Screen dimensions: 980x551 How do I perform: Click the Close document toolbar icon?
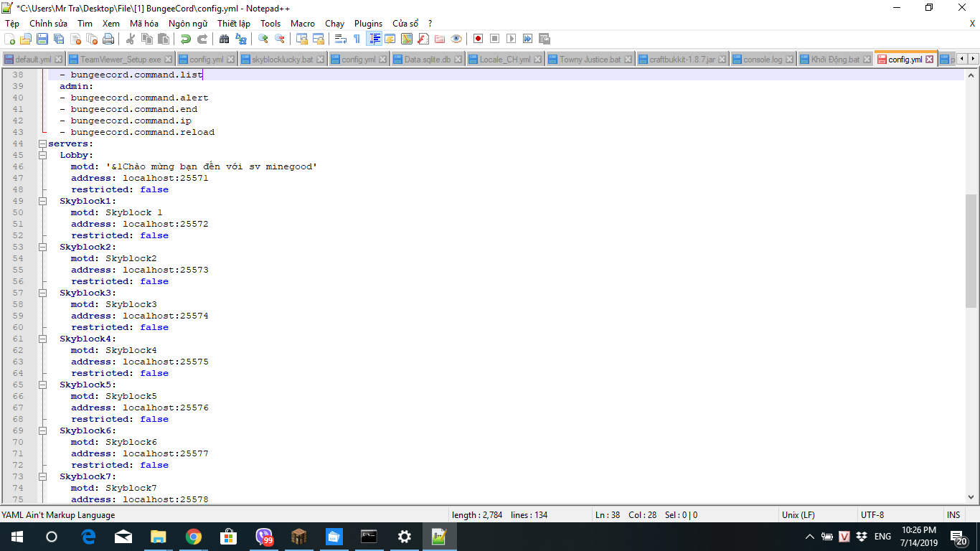click(x=75, y=39)
